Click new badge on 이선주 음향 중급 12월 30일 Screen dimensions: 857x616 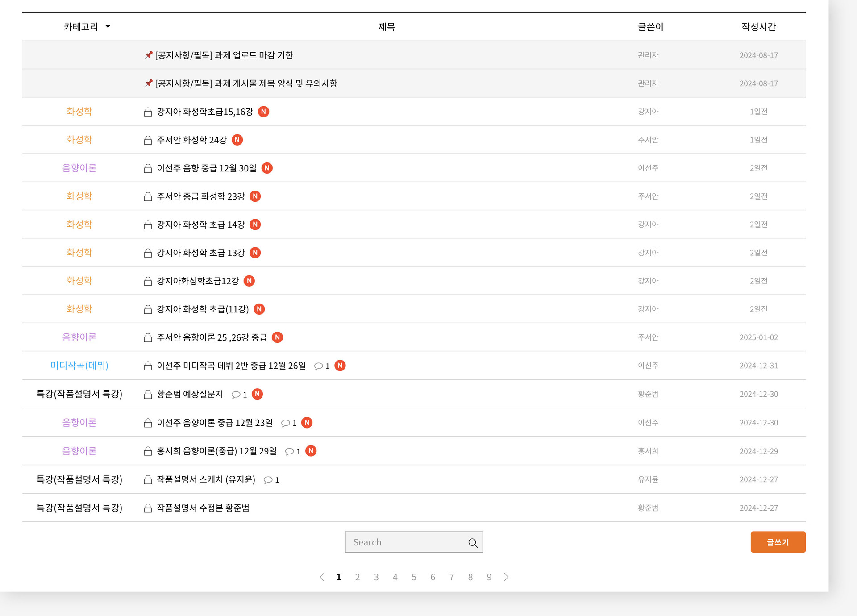(267, 168)
